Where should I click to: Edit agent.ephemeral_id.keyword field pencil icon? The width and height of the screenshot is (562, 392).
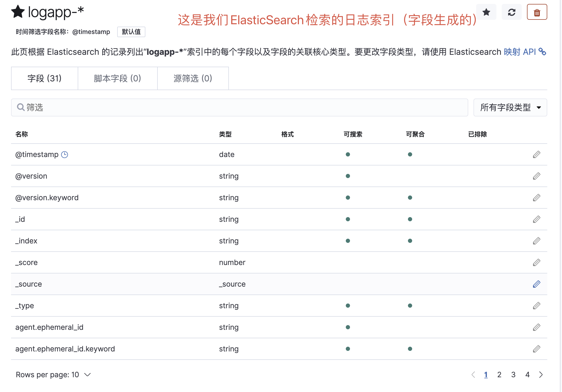[536, 349]
